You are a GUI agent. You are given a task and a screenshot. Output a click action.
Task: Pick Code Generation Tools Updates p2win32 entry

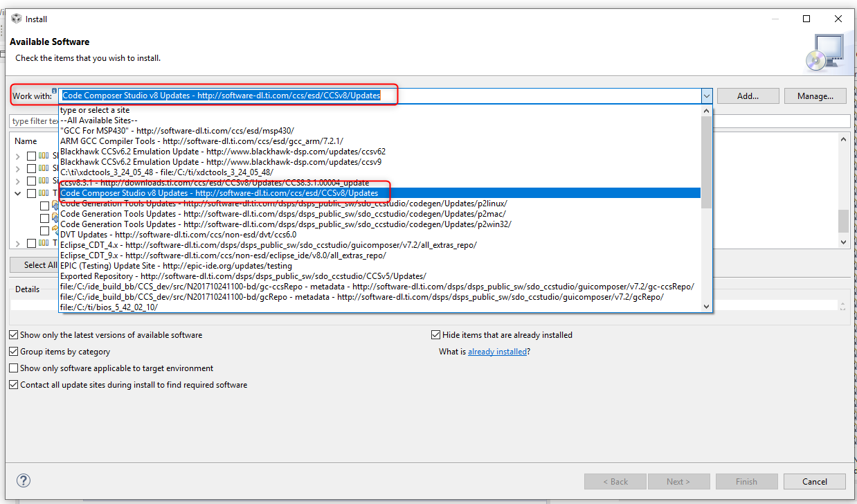point(379,224)
